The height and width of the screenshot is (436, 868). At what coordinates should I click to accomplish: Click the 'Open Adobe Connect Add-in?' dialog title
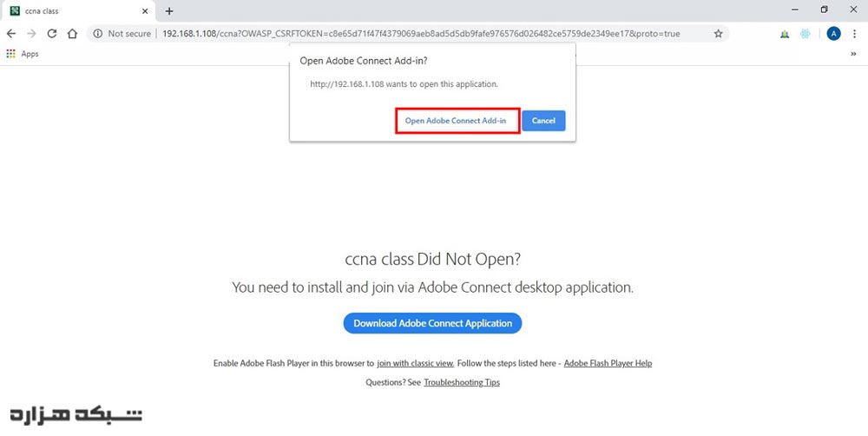point(364,61)
